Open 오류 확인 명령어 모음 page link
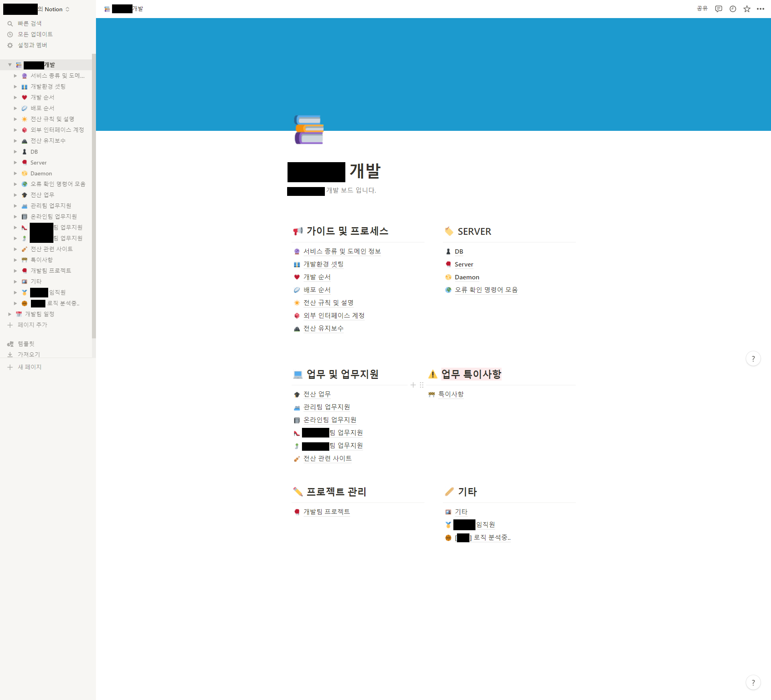Viewport: 771px width, 700px height. pyautogui.click(x=486, y=290)
